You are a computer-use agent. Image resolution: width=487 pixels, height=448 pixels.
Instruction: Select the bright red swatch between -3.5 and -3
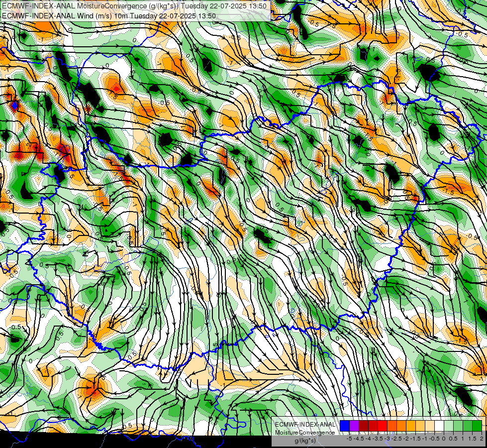[383, 426]
